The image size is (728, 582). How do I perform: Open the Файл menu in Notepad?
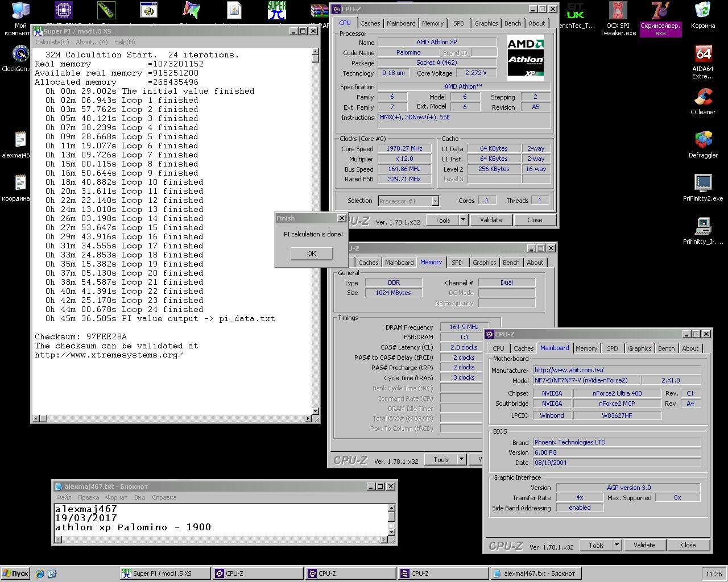click(x=64, y=497)
